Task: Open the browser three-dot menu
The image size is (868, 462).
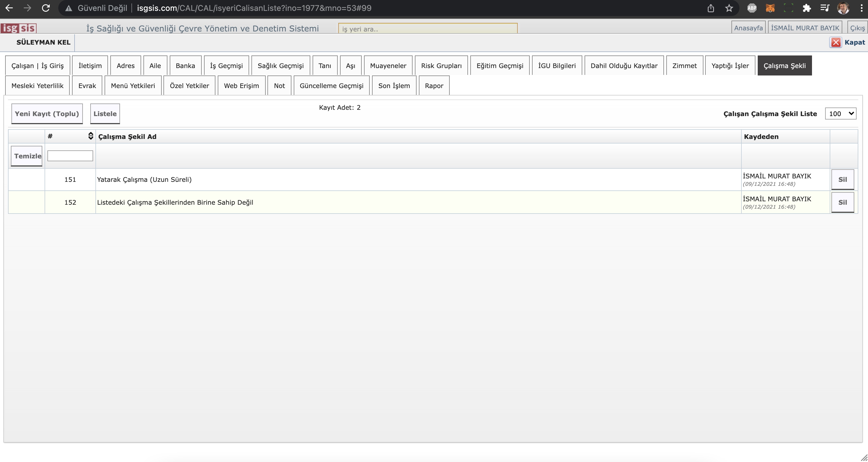Action: 861,8
